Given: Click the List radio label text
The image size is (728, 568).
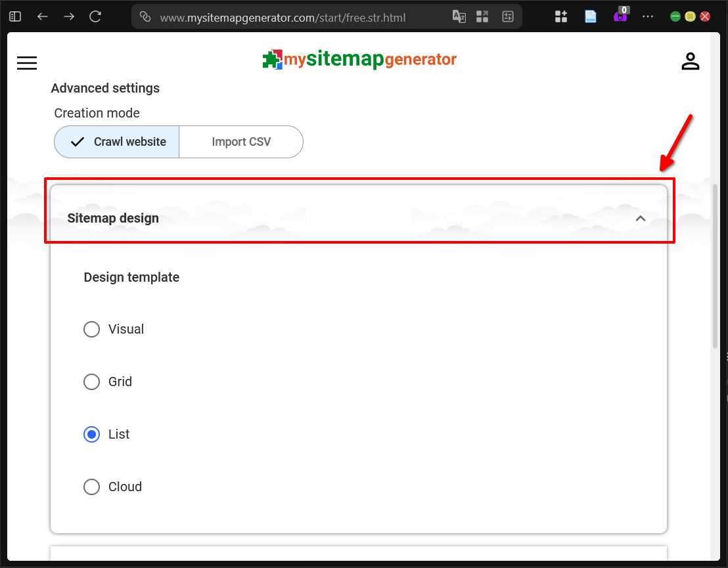Looking at the screenshot, I should tap(120, 434).
